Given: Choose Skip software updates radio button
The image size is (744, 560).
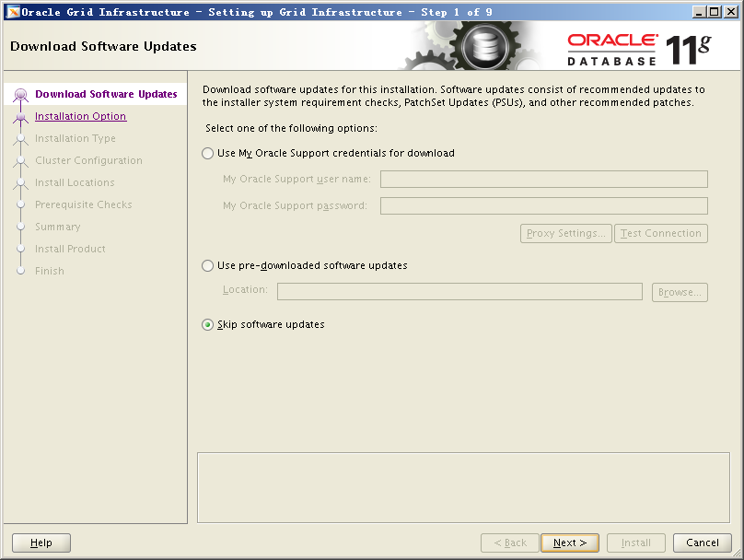Looking at the screenshot, I should click(x=207, y=325).
